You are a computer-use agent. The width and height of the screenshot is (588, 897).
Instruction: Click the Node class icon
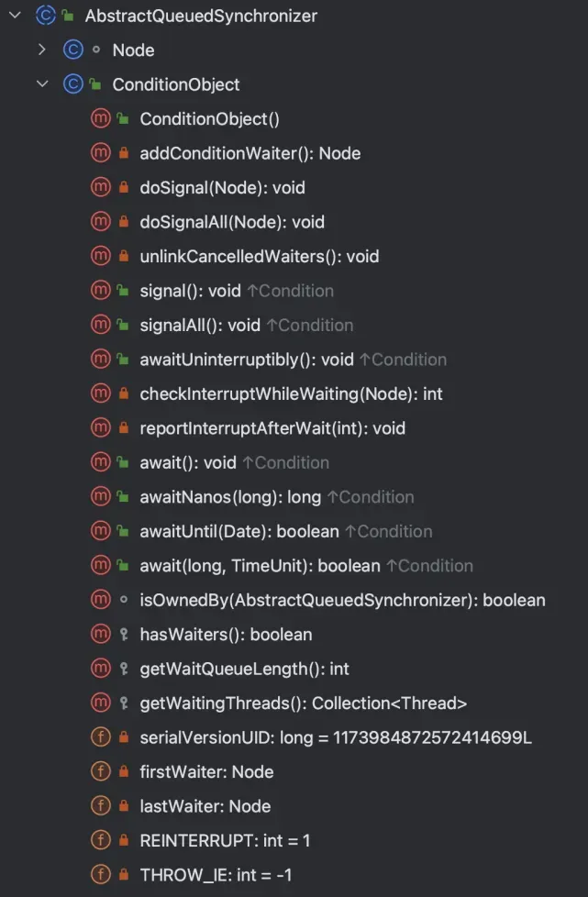pyautogui.click(x=72, y=50)
